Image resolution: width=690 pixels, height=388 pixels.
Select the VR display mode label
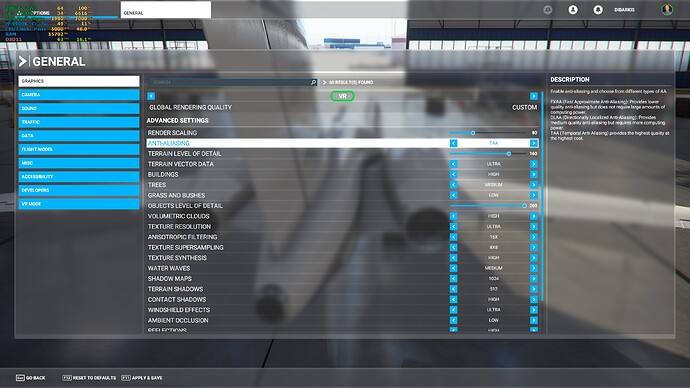point(342,96)
